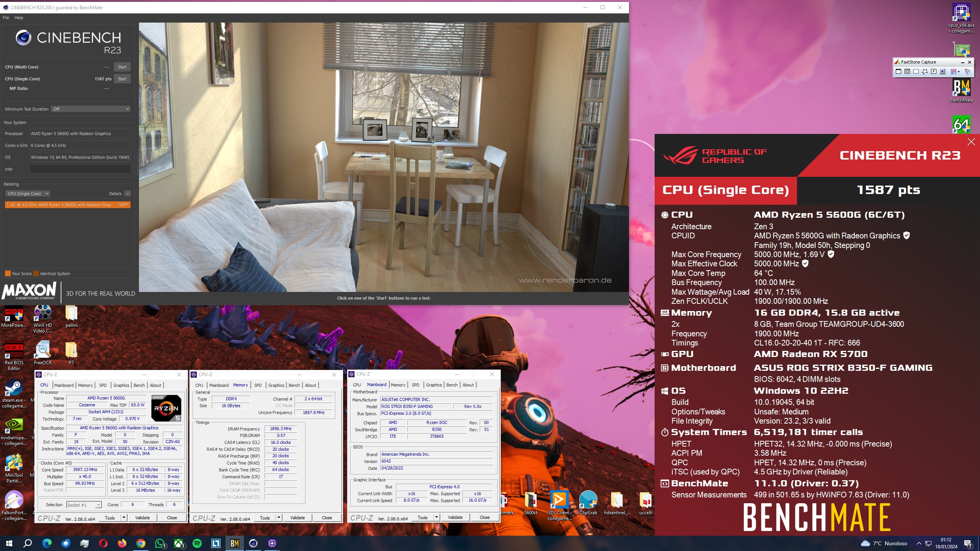Expand ranking Details dropdown arrow
This screenshot has height=551, width=980.
127,194
